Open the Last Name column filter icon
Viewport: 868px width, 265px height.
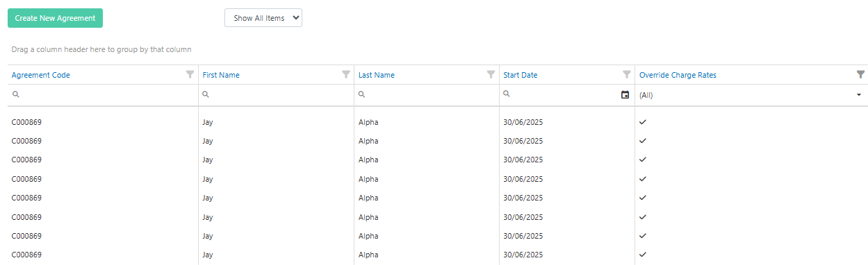tap(491, 74)
